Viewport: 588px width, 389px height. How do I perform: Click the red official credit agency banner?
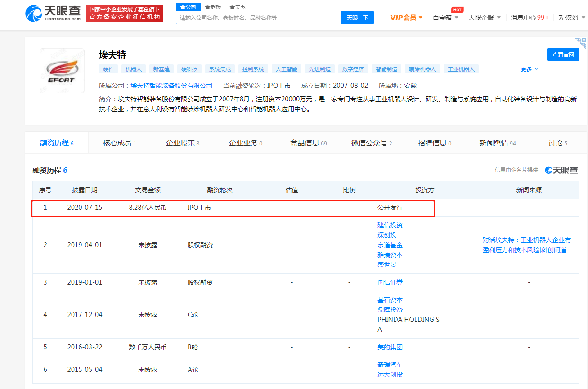tap(125, 14)
